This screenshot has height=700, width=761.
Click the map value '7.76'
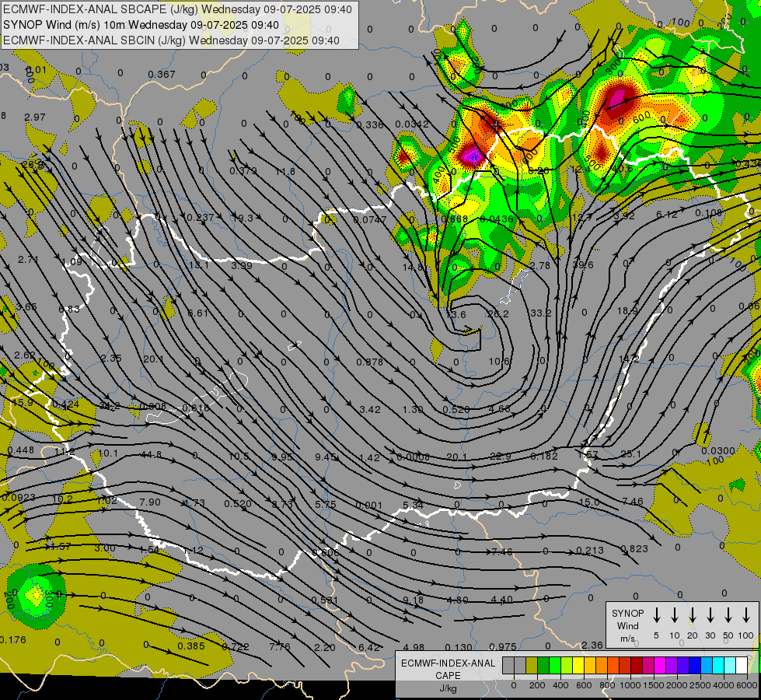(280, 646)
